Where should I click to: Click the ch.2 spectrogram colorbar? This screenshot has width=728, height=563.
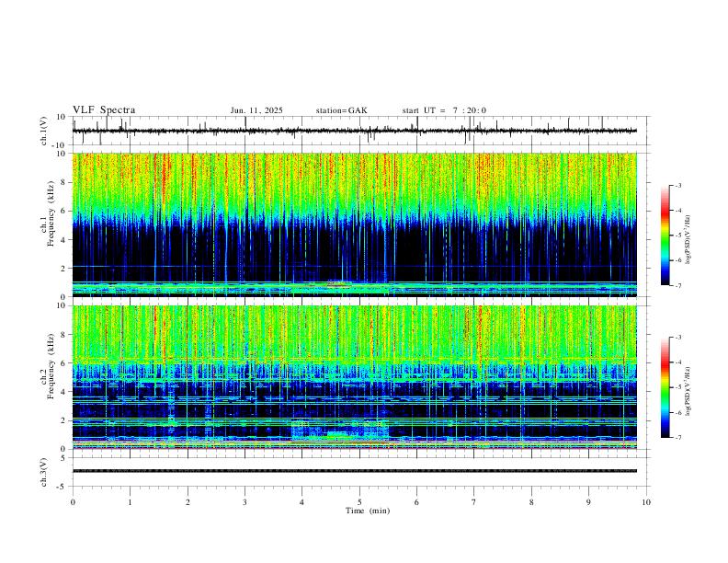[665, 387]
